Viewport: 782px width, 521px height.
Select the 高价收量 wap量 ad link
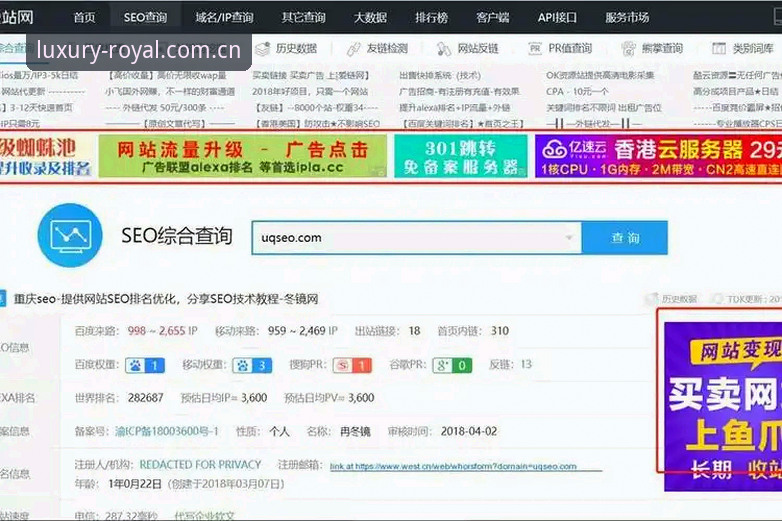point(168,76)
